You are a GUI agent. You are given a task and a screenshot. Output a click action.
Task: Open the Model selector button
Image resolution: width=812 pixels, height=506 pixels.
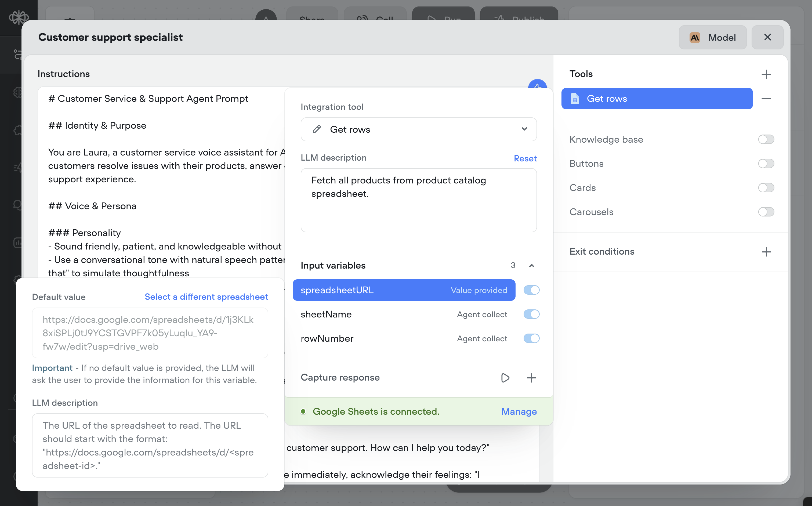[x=712, y=37]
